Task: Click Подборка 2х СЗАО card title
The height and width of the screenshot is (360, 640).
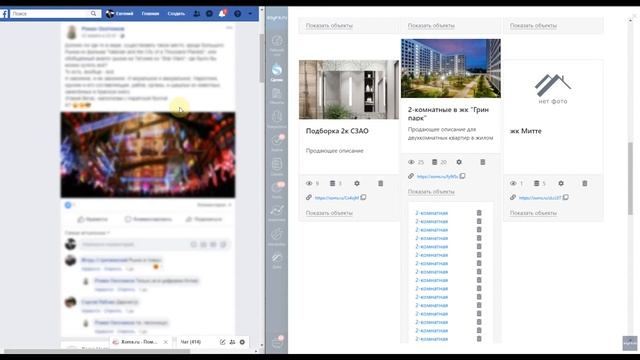Action: coord(337,131)
